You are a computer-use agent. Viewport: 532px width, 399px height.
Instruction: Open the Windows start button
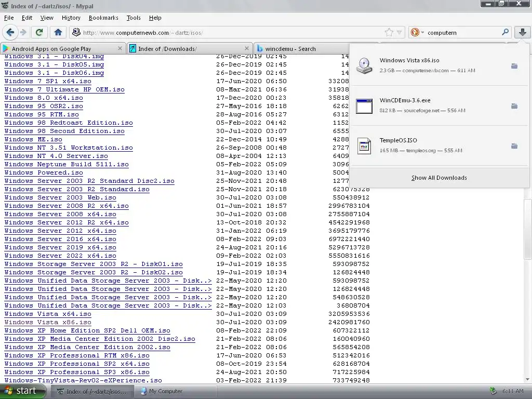pos(22,391)
